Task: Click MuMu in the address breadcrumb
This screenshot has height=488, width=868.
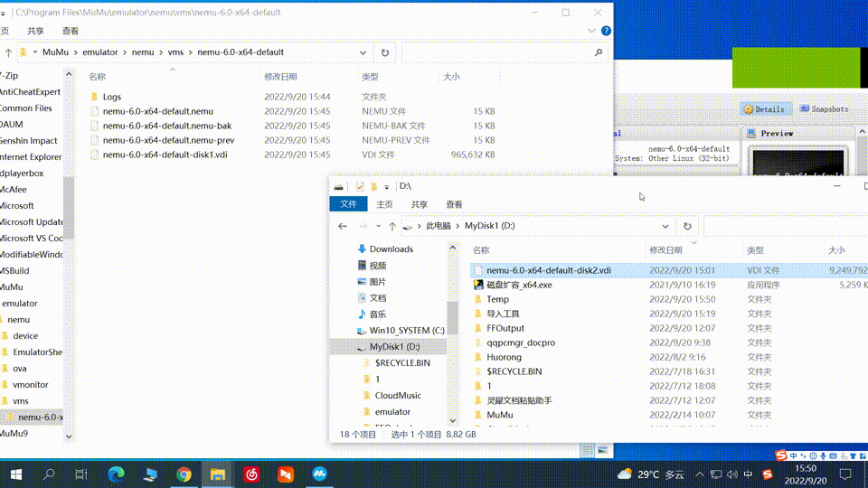Action: click(x=55, y=52)
